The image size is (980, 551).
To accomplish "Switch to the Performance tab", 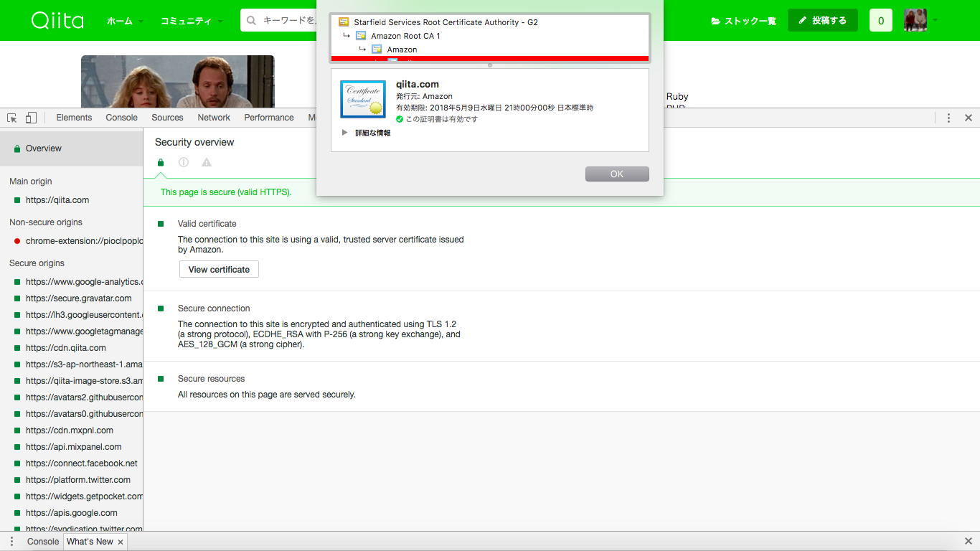I will (x=269, y=118).
